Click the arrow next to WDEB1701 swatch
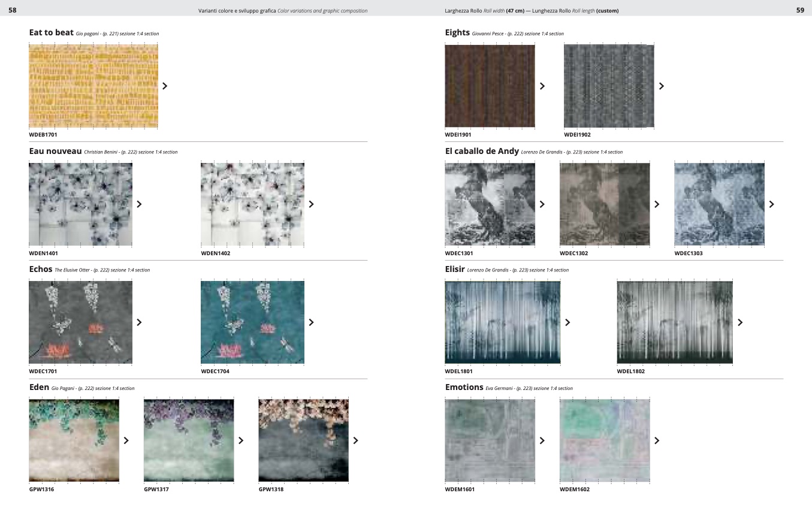This screenshot has height=526, width=812. click(165, 86)
